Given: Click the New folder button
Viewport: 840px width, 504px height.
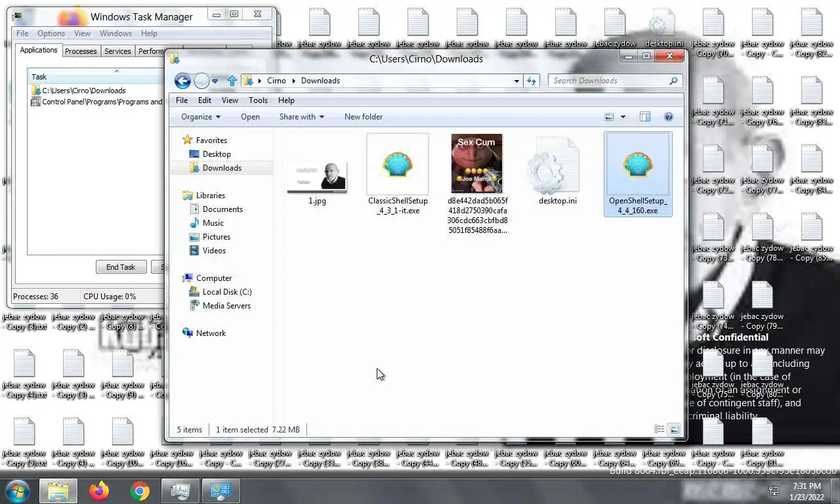Looking at the screenshot, I should tap(364, 117).
